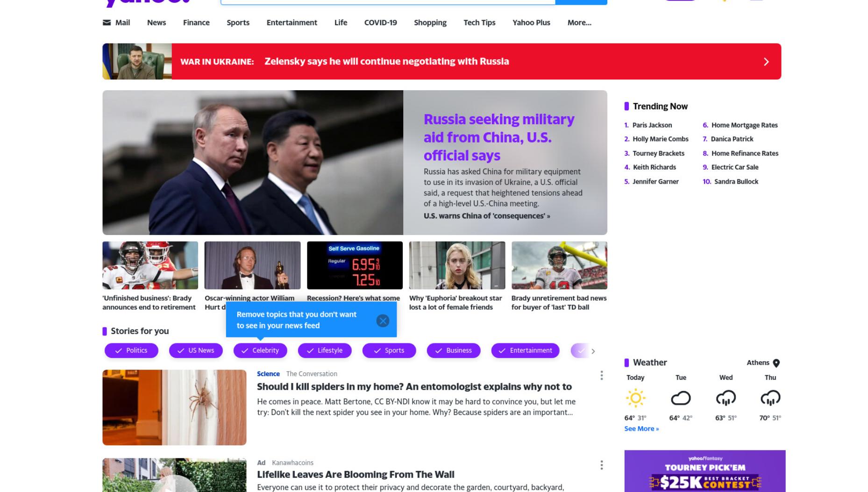Viewport: 868px width, 492px height.
Task: Open Brady unretirement bad news headline
Action: point(559,303)
